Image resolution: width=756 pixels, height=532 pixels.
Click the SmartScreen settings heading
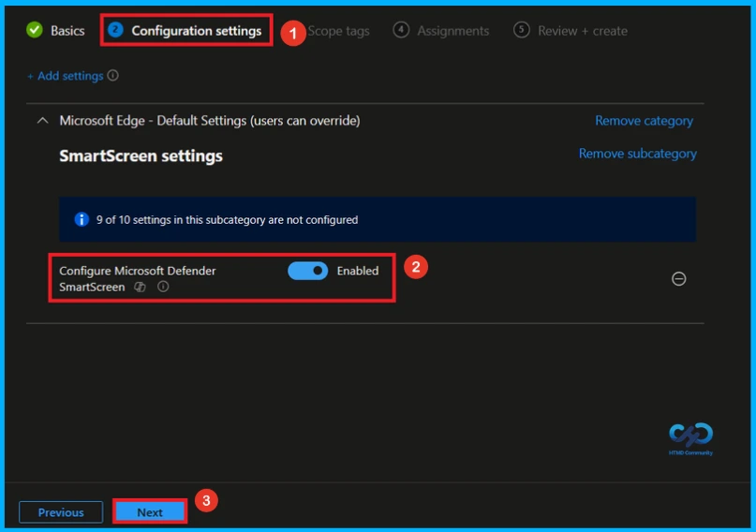tap(141, 155)
